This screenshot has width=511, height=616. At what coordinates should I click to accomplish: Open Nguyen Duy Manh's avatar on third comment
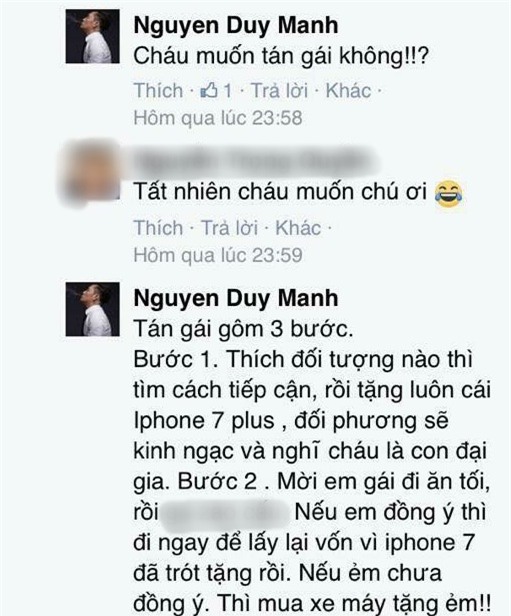[x=92, y=309]
